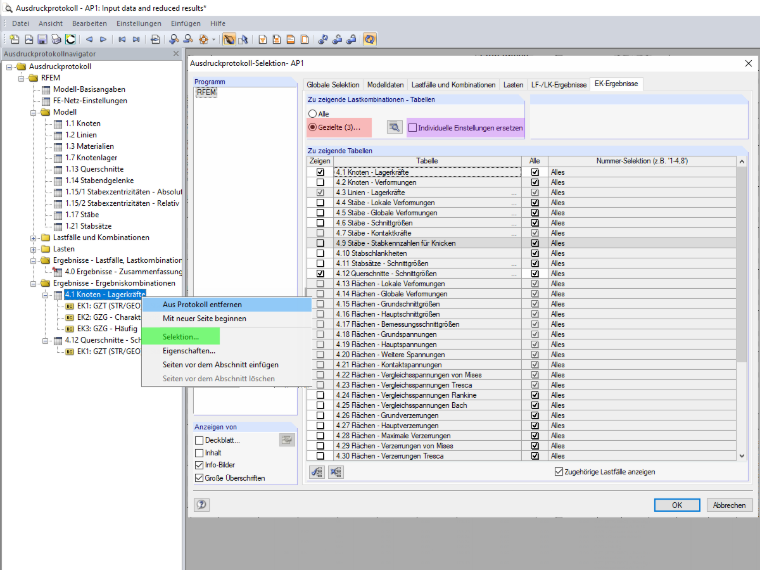Collapse Ergebnisse - Ergebniskombinationen folder
The image size is (760, 570).
coord(33,284)
